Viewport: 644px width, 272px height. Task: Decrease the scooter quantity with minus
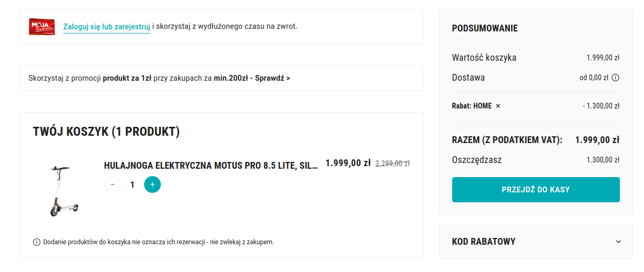tap(113, 184)
